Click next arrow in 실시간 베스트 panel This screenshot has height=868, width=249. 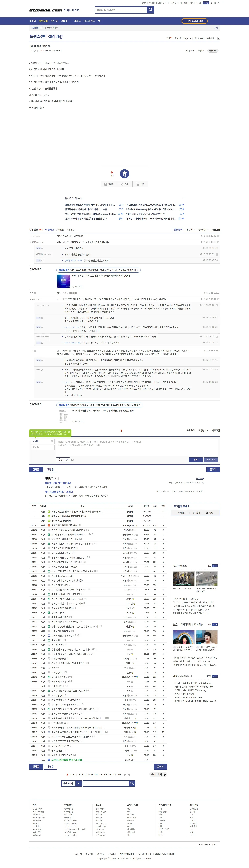(216, 566)
